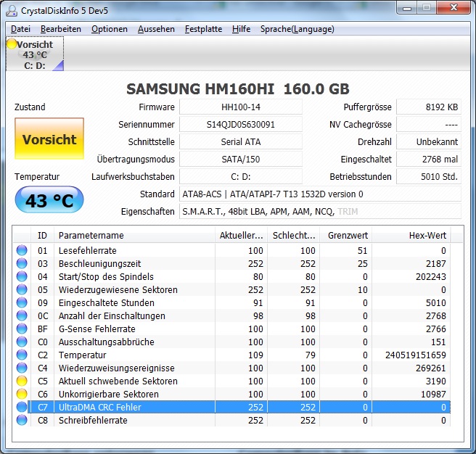Click the Drehzahl field Unbekannt

click(429, 141)
